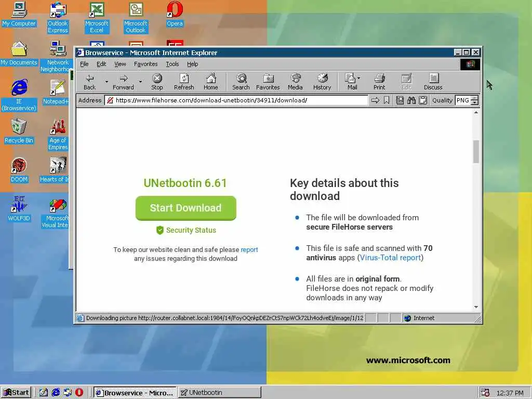Open the File menu
This screenshot has width=532, height=399.
point(84,64)
